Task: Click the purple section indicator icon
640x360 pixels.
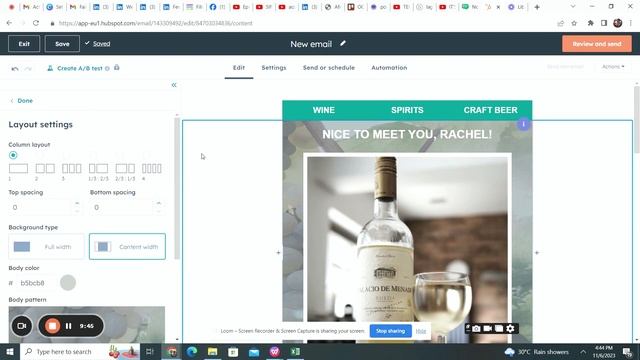Action: coord(523,124)
